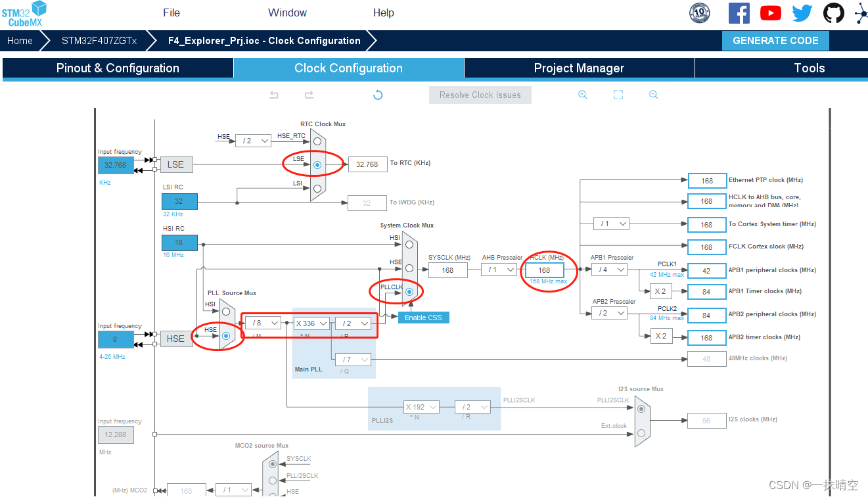The width and height of the screenshot is (868, 497).
Task: Open the PLL /2 P divider dropdown
Action: coord(353,323)
